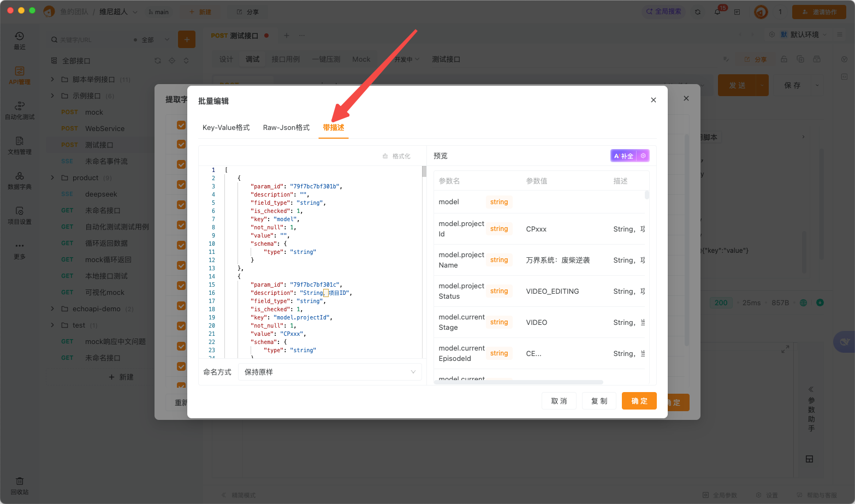Screen dimensions: 855x504
Task: Open the 自动化测试 sidebar icon
Action: [x=20, y=110]
